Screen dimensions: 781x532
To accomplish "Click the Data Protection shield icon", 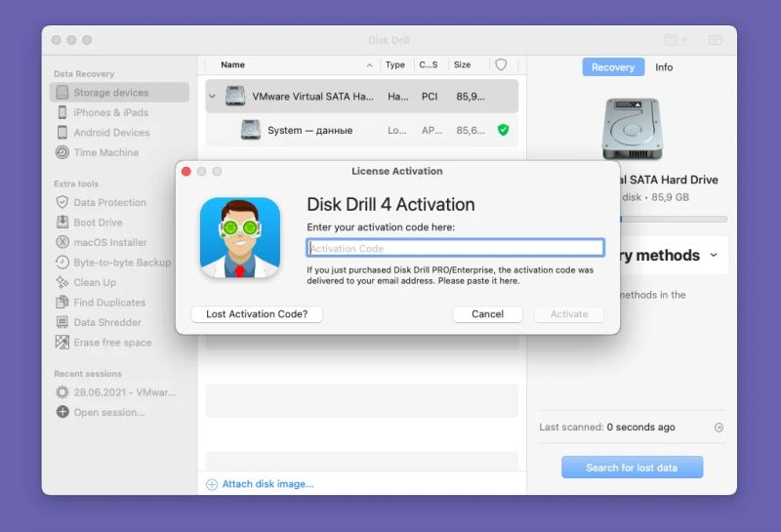I will [62, 202].
